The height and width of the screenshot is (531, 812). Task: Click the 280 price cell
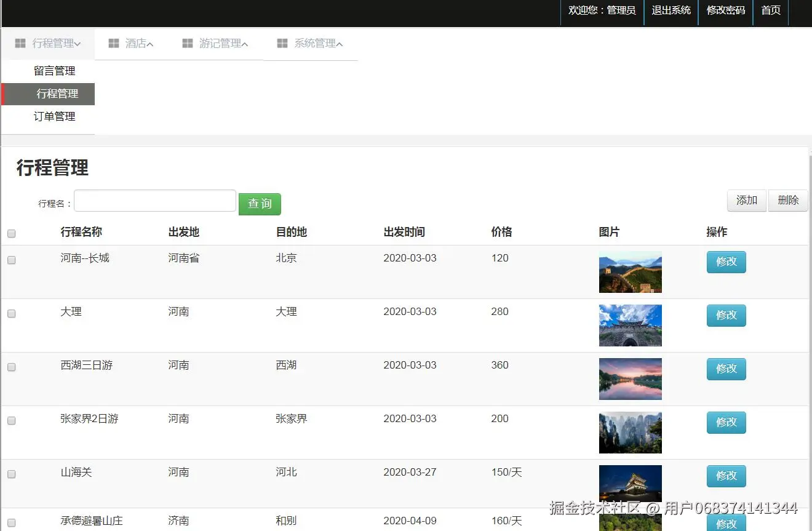pyautogui.click(x=500, y=312)
